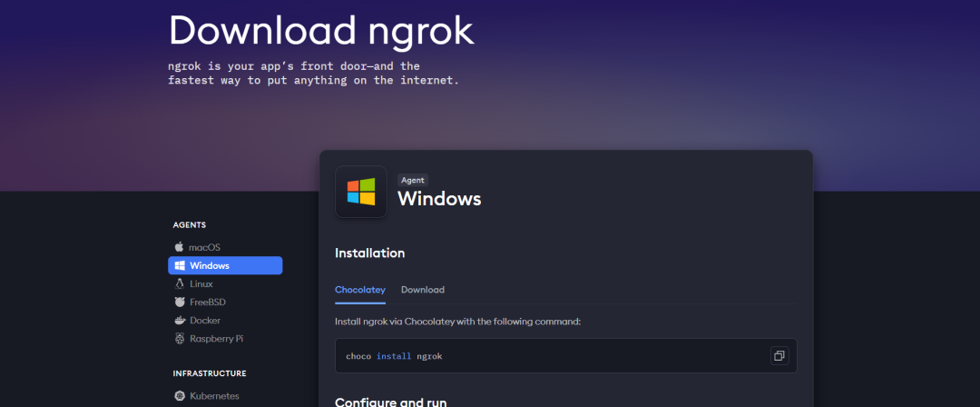This screenshot has width=980, height=407.
Task: Open the Docker text link
Action: click(205, 321)
